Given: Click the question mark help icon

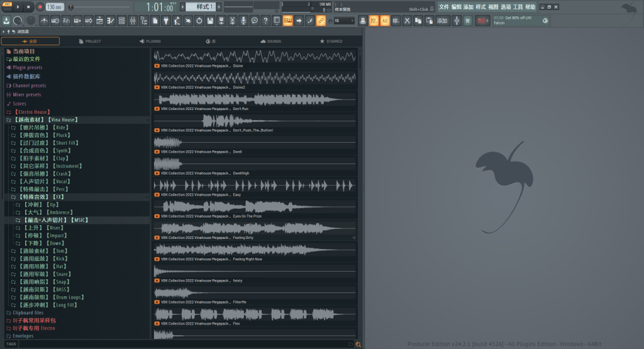Looking at the screenshot, I should tap(266, 21).
